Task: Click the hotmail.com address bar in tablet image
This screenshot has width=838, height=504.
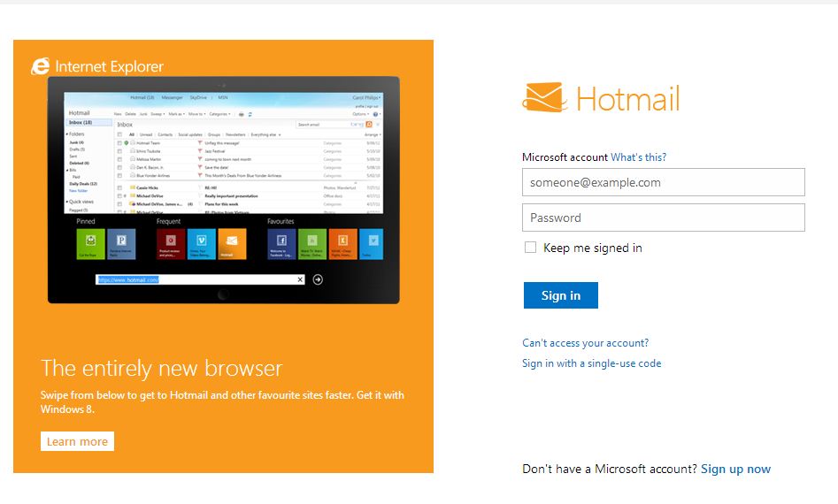Action: point(200,279)
